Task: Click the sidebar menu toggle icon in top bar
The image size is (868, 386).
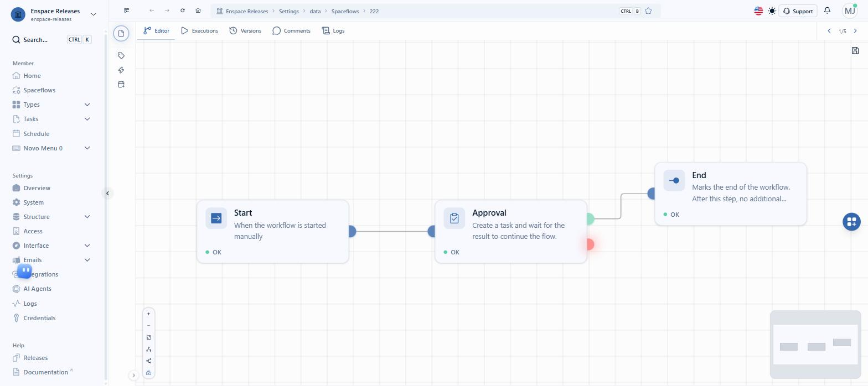Action: (127, 11)
